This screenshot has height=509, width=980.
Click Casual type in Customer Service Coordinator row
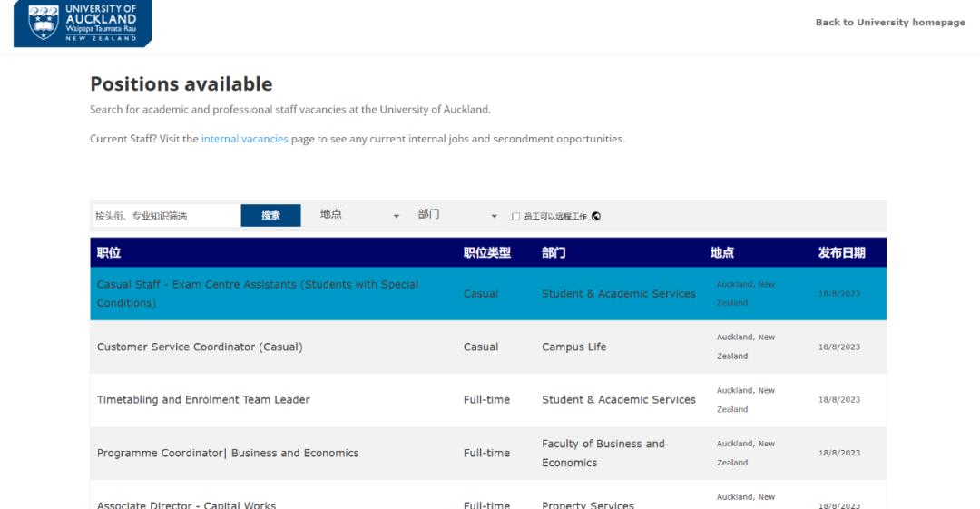[481, 347]
